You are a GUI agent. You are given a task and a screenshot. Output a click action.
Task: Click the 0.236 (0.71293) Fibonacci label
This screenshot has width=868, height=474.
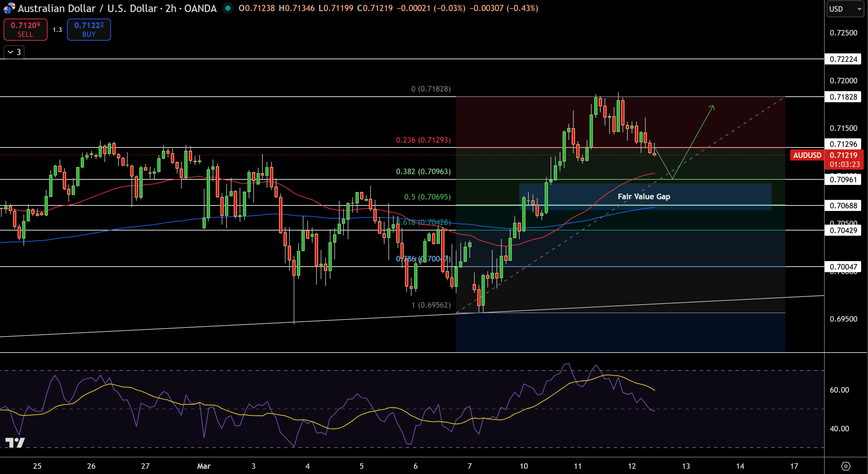click(423, 140)
